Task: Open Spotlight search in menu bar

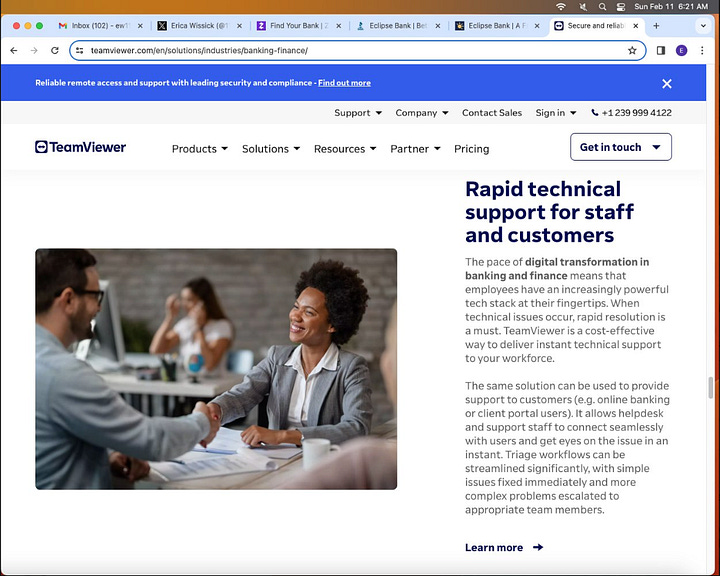Action: click(602, 6)
